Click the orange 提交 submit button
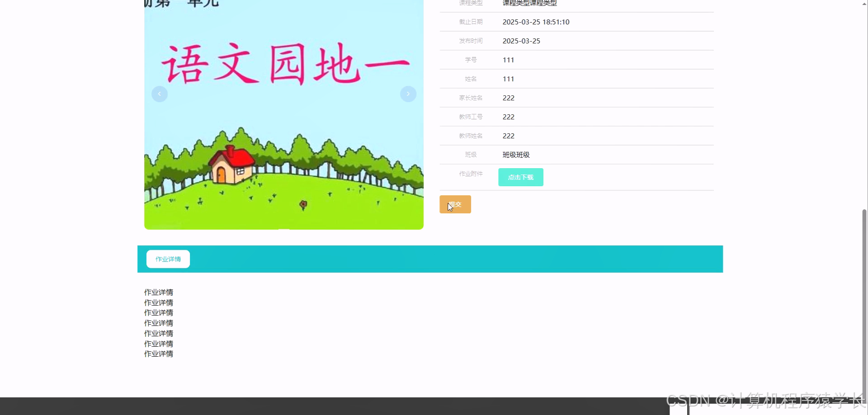Viewport: 868px width, 415px height. pyautogui.click(x=455, y=204)
